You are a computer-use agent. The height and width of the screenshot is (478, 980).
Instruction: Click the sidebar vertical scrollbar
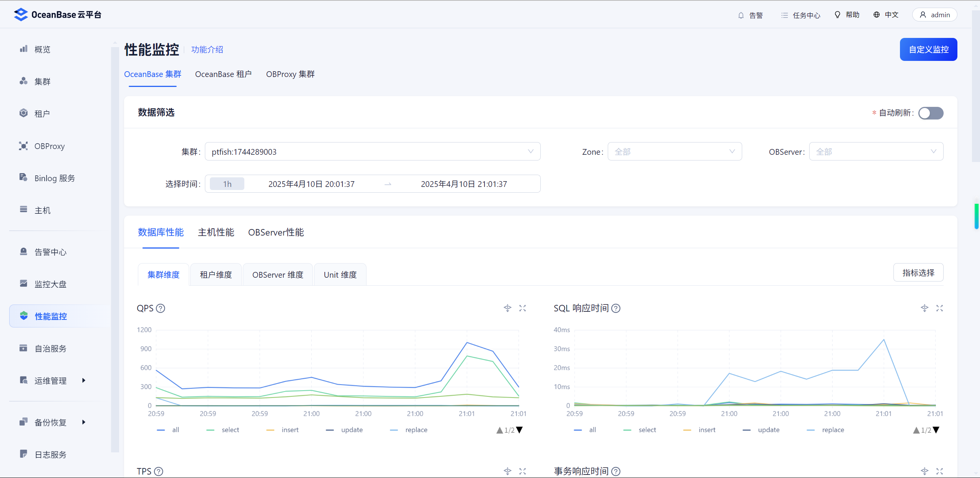(115, 249)
